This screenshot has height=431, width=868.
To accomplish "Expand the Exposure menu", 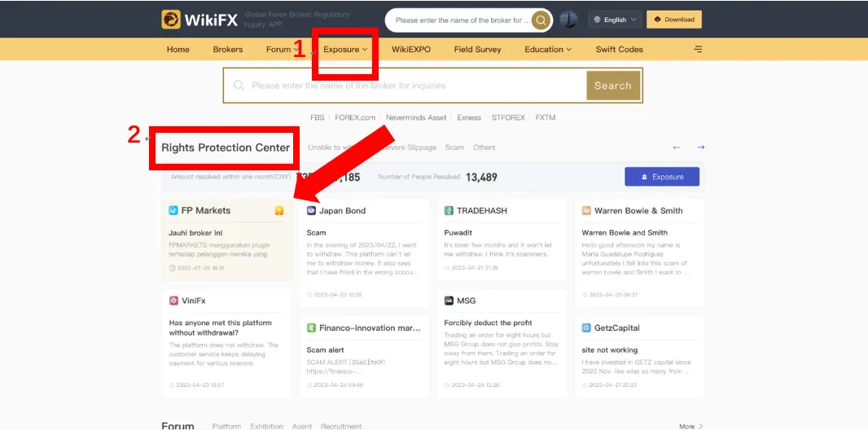I will [345, 50].
